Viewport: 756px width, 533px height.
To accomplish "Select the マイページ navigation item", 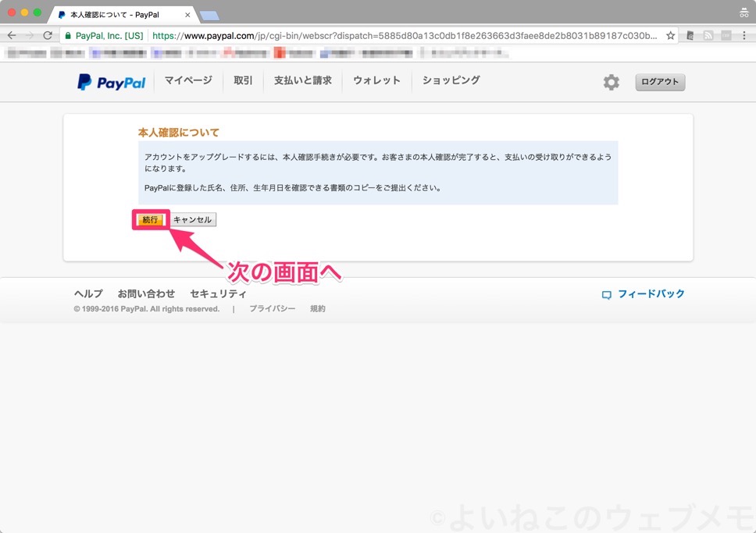I will click(187, 80).
